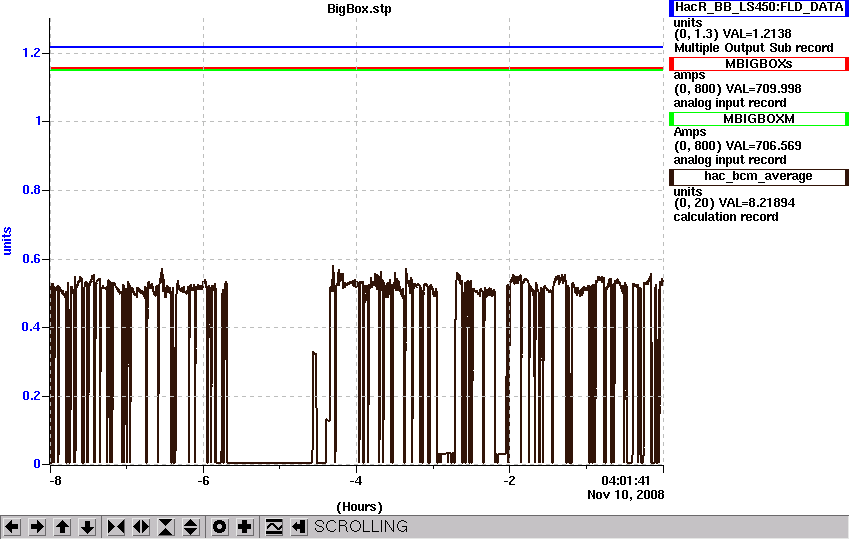Click the blue FLD_DATA trace line
Screen dimensions: 849x539
356,47
